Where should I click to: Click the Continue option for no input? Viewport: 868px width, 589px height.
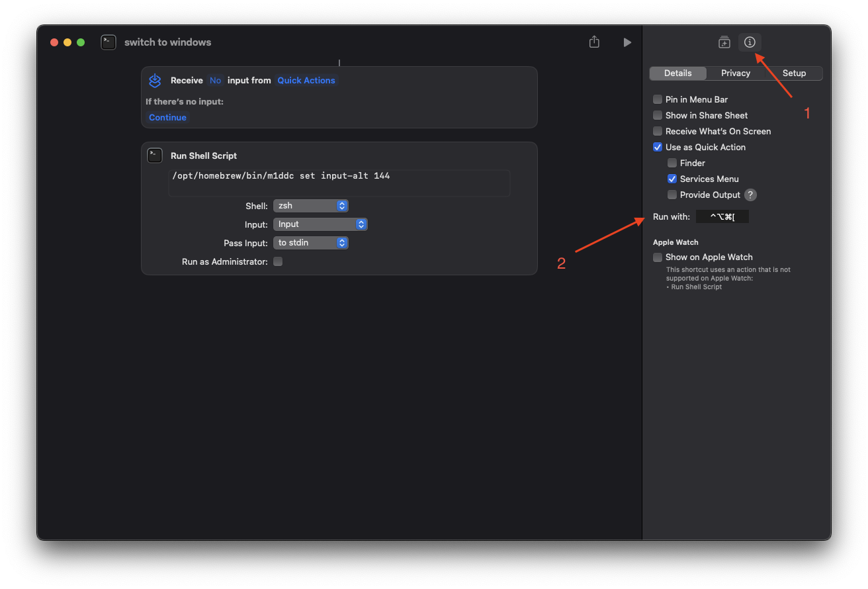point(167,118)
